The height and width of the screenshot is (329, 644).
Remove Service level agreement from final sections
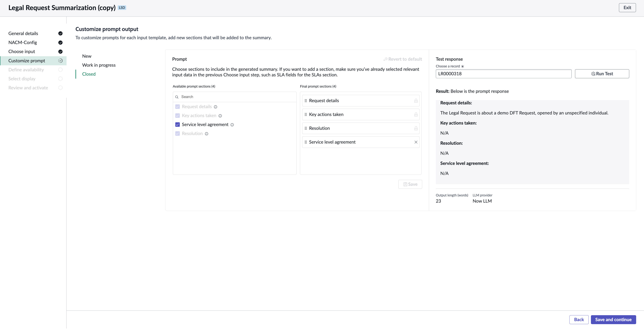(416, 142)
